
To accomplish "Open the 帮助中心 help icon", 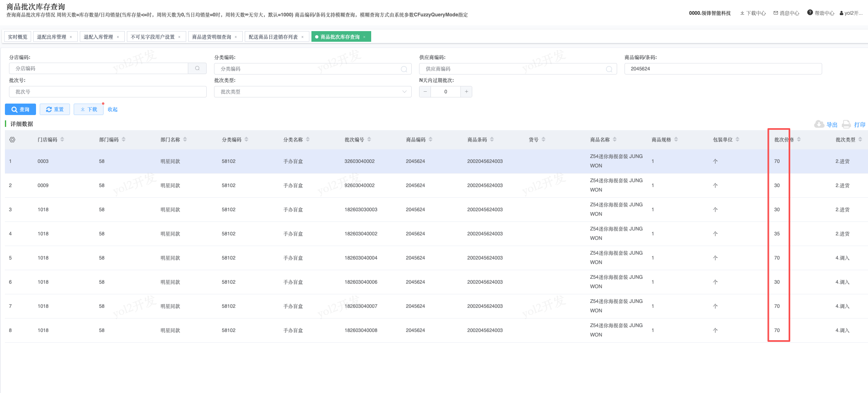I will tap(810, 13).
